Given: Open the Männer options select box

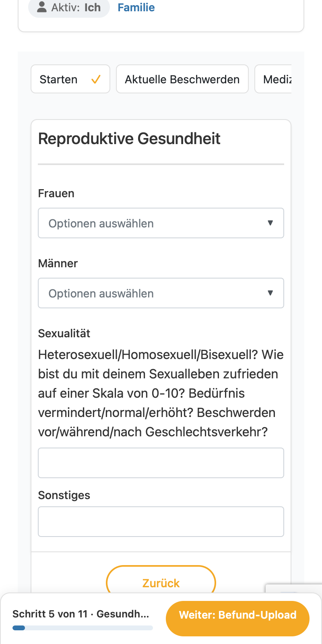Looking at the screenshot, I should pyautogui.click(x=161, y=293).
